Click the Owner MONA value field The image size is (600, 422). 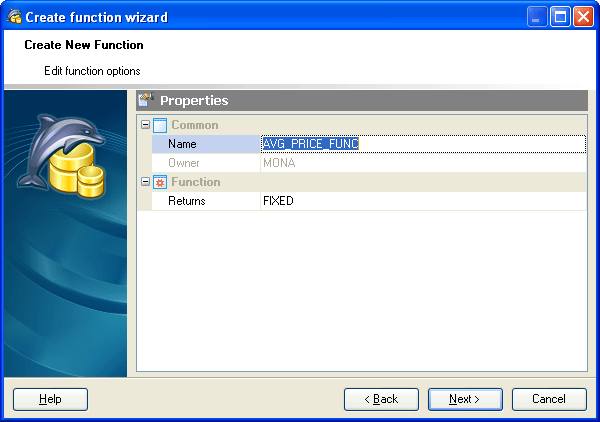(422, 163)
